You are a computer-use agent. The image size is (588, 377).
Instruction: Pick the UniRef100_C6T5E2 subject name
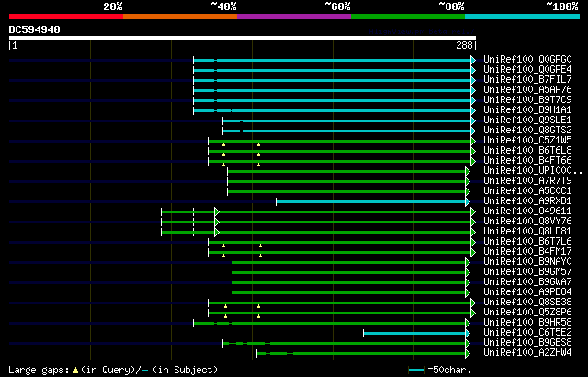click(527, 333)
